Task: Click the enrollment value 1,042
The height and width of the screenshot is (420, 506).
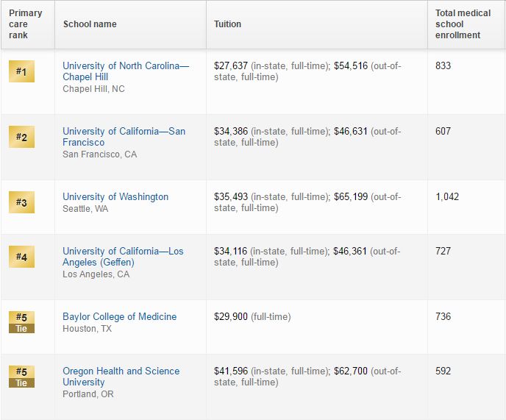Action: click(x=447, y=196)
